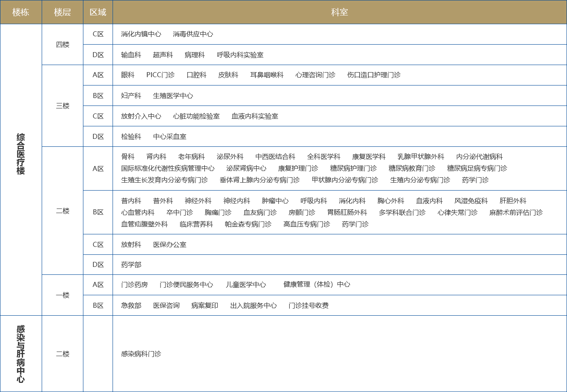567x392 pixels.
Task: Select 康复医学科 department
Action: [x=369, y=157]
